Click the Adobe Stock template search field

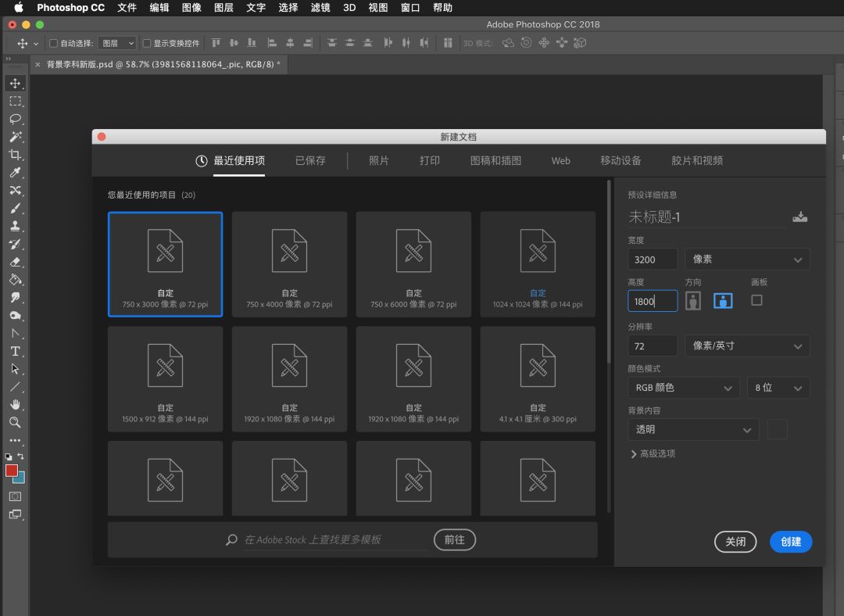click(x=334, y=539)
